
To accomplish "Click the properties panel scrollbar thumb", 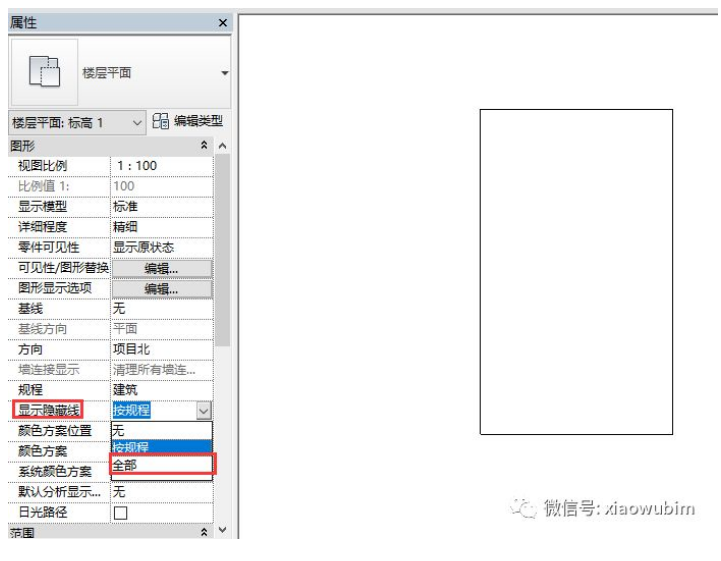I will [x=223, y=251].
